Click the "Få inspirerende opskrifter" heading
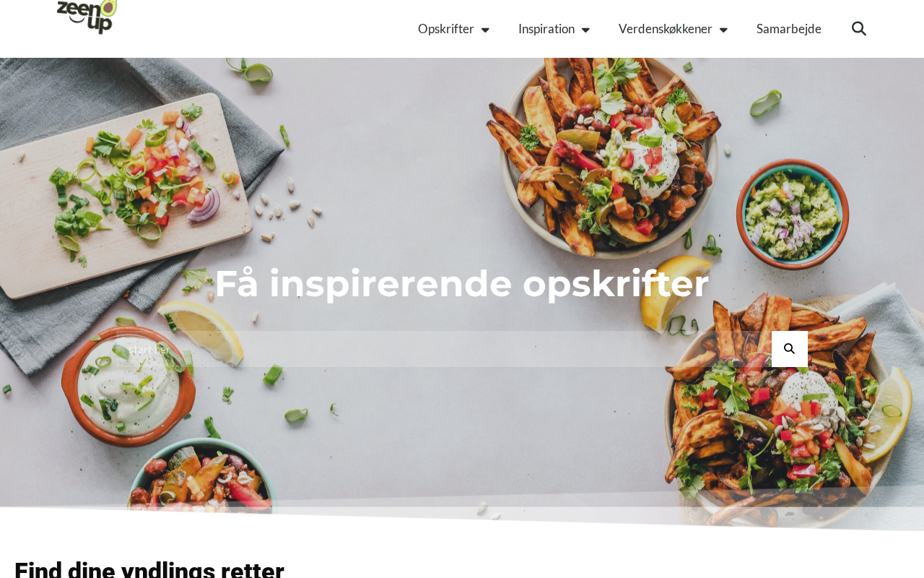924x578 pixels. pyautogui.click(x=462, y=283)
